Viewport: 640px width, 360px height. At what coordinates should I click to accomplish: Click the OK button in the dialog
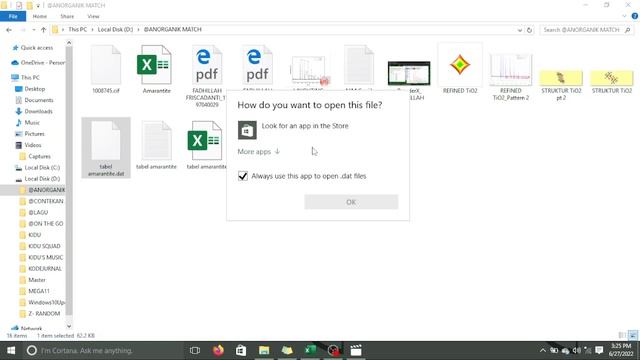coord(351,202)
